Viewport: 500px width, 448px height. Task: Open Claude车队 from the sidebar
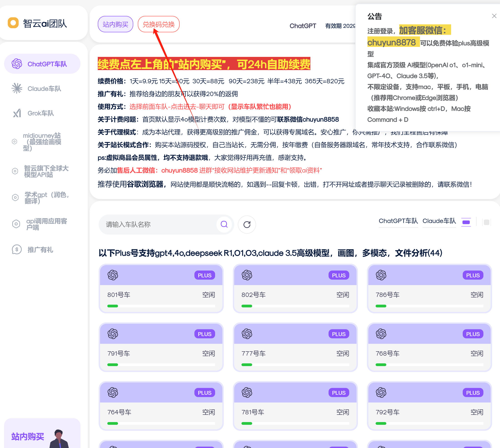coord(44,89)
